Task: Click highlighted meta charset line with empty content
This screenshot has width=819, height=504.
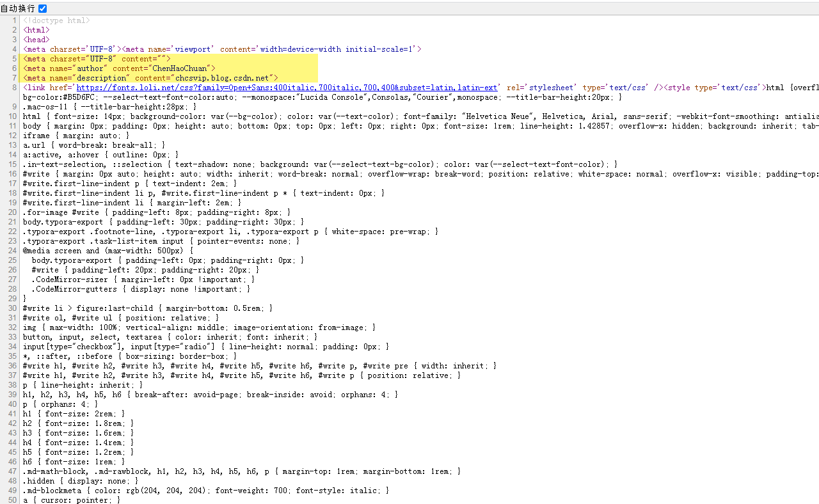Action: click(97, 59)
